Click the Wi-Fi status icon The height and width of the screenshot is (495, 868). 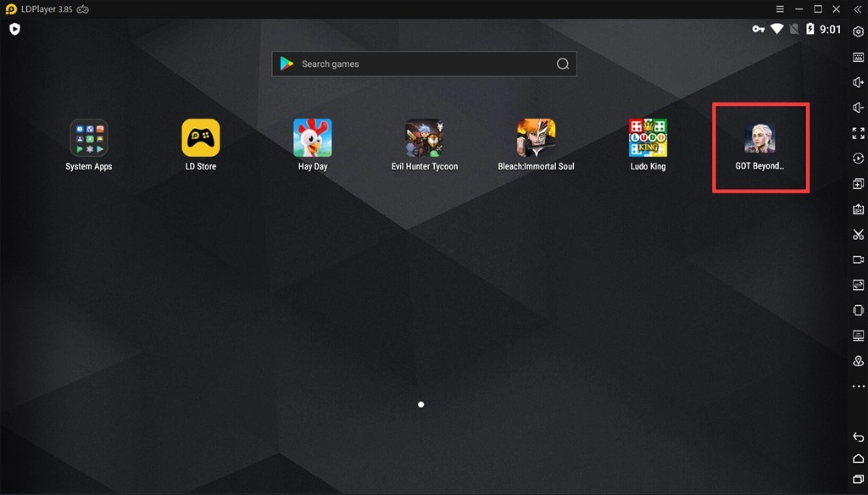[776, 29]
